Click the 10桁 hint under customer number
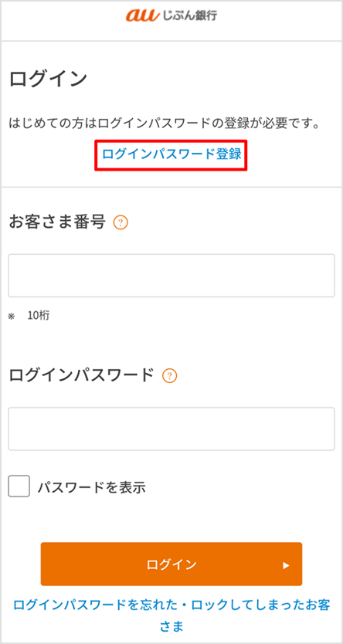The image size is (343, 644). 39,316
